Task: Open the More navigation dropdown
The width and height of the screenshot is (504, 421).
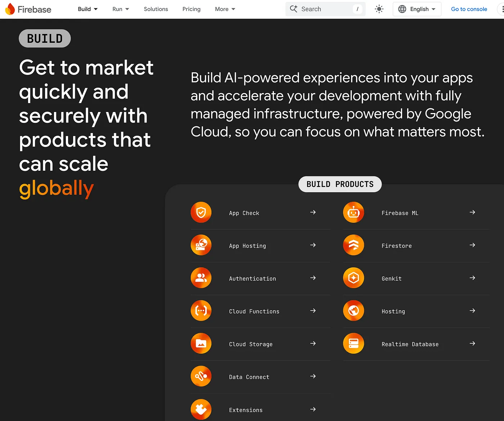Action: (225, 9)
